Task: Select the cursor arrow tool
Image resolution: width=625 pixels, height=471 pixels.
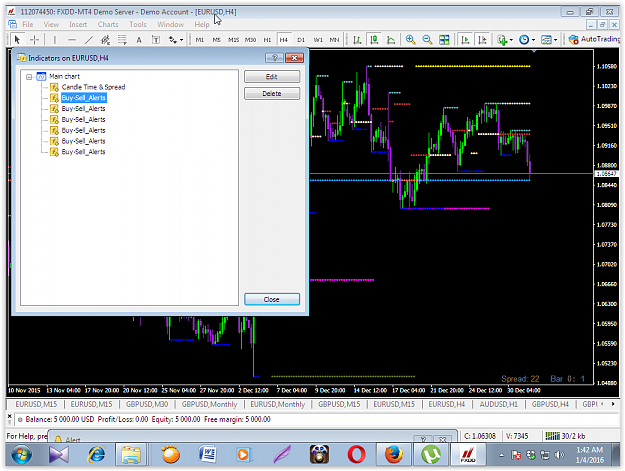Action: [17, 39]
